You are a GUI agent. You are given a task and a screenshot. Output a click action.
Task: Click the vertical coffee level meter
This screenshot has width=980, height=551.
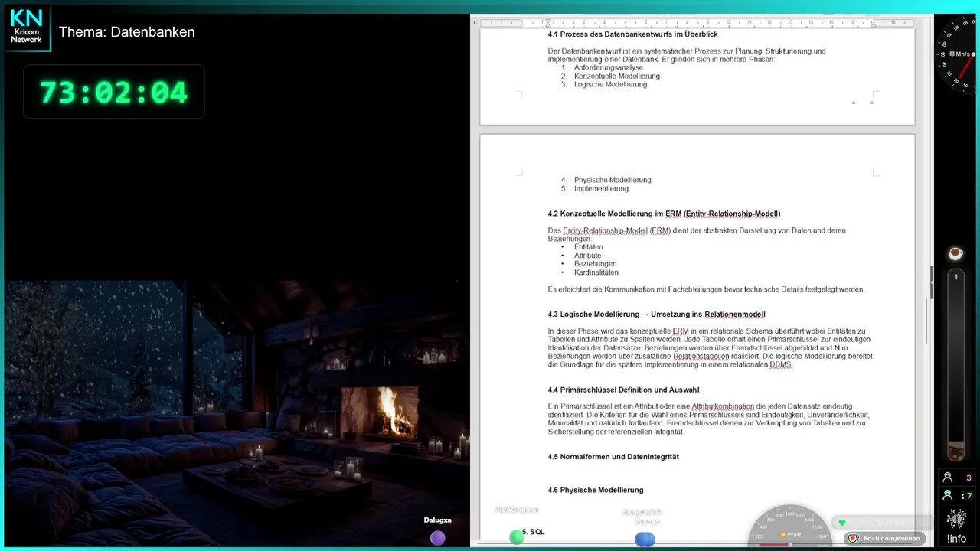pyautogui.click(x=955, y=364)
